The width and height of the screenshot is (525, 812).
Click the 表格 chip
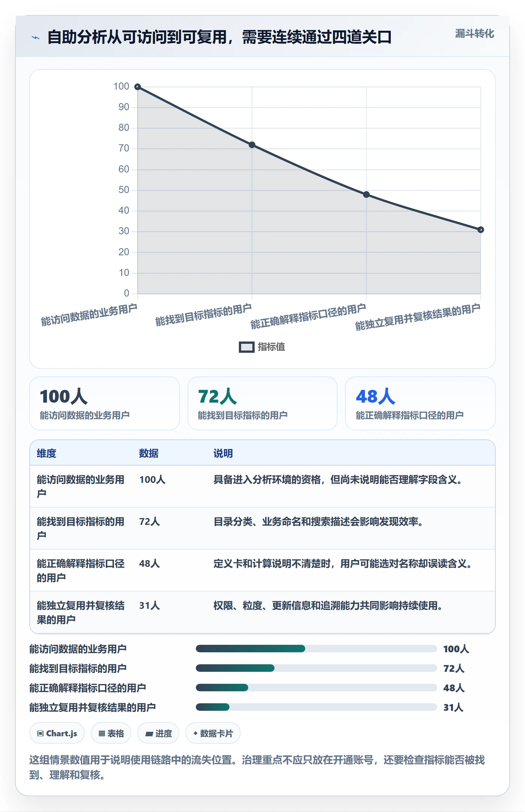point(111,733)
